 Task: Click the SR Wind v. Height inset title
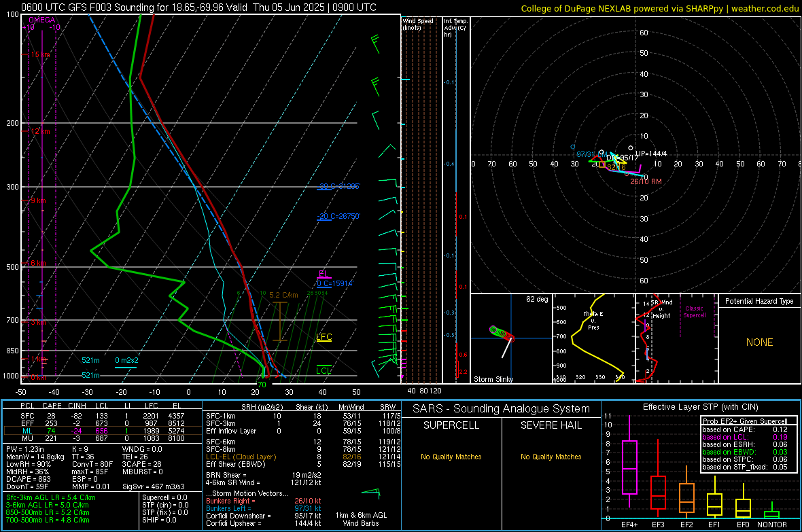tap(661, 309)
